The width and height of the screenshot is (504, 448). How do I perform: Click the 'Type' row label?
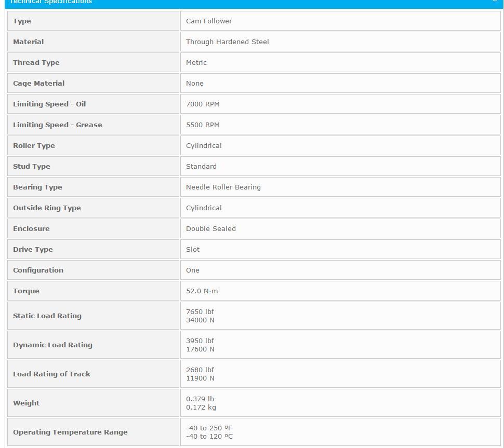[22, 21]
